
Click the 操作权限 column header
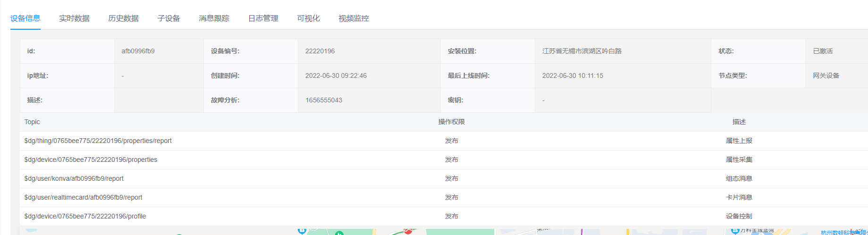click(x=452, y=122)
